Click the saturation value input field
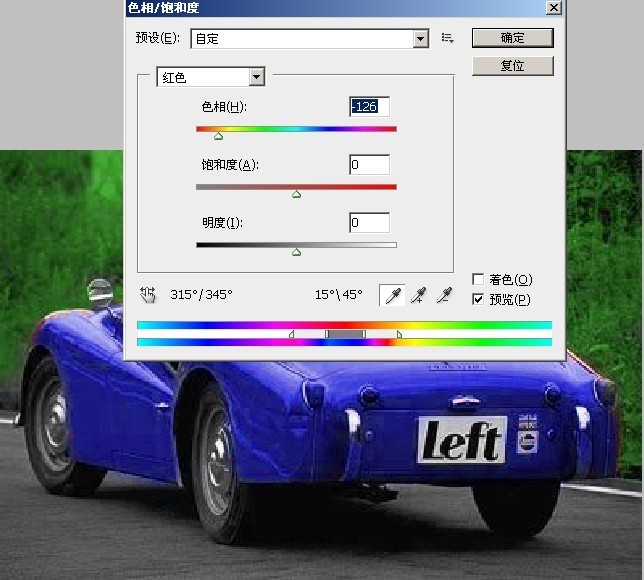The height and width of the screenshot is (580, 644). click(369, 165)
